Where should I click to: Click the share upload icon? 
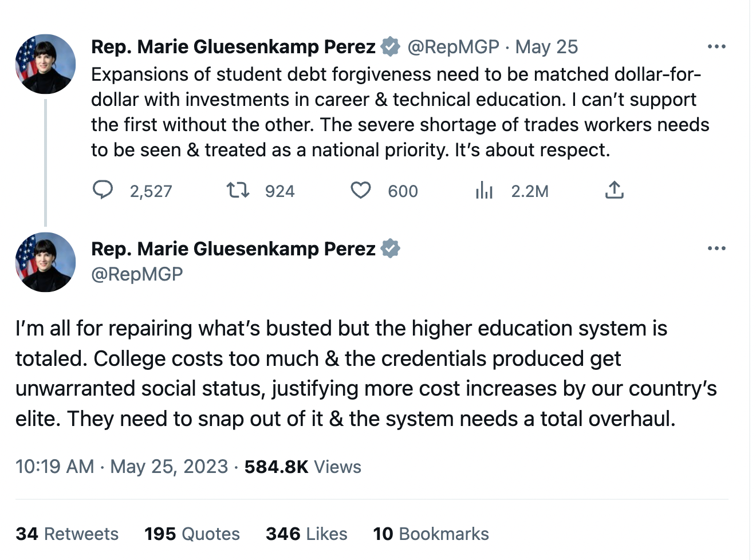click(614, 190)
